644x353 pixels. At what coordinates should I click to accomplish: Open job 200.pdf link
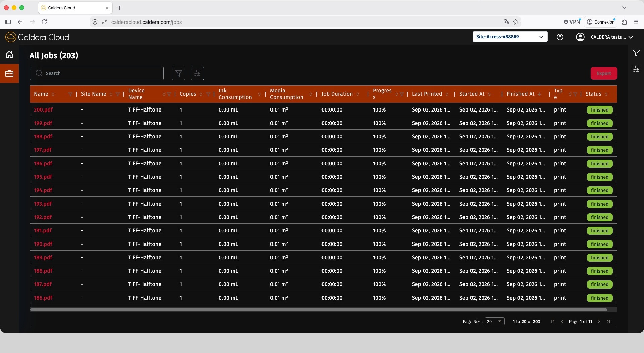[x=43, y=110]
